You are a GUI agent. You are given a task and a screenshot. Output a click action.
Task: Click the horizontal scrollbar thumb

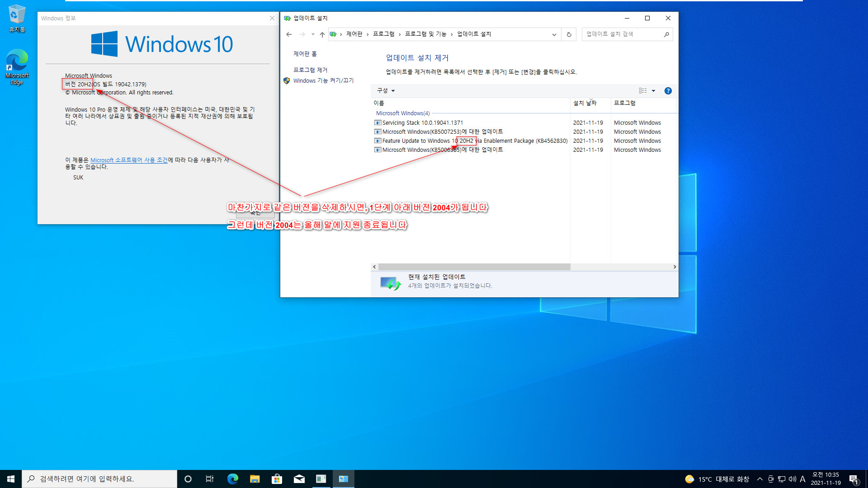(x=474, y=267)
